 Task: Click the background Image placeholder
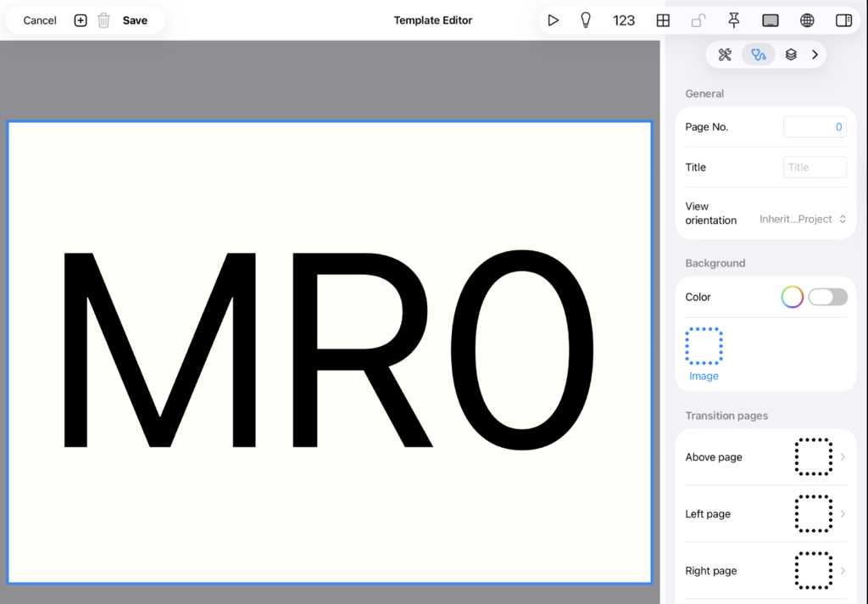(704, 346)
